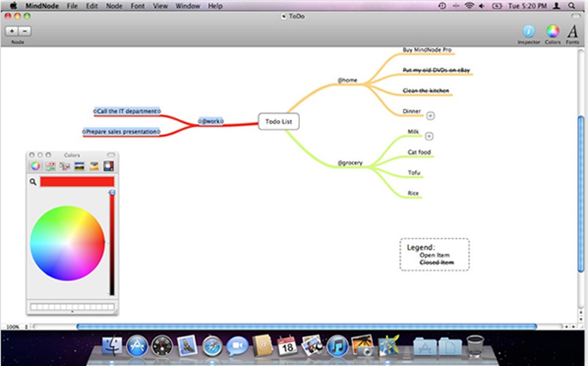
Task: Open the Window menu
Action: tap(188, 6)
